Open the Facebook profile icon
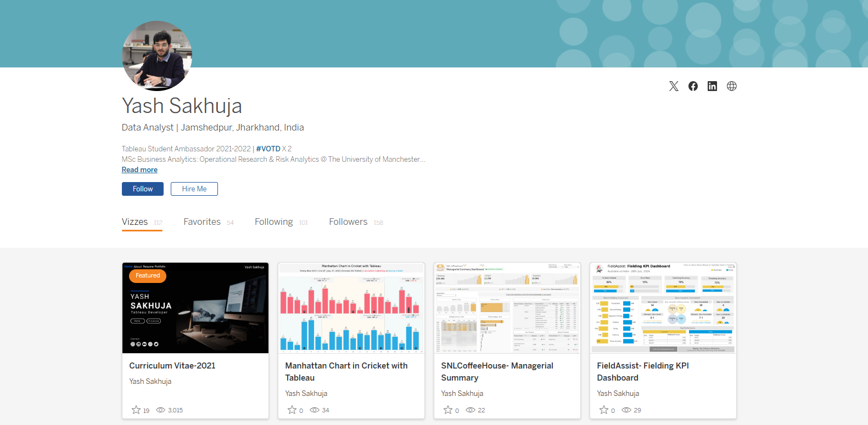868x425 pixels. tap(693, 86)
